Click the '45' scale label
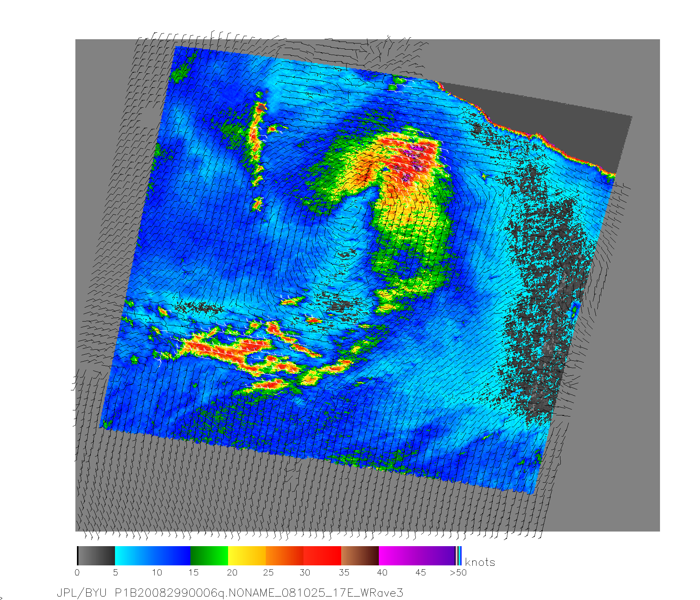The image size is (700, 600). point(420,573)
